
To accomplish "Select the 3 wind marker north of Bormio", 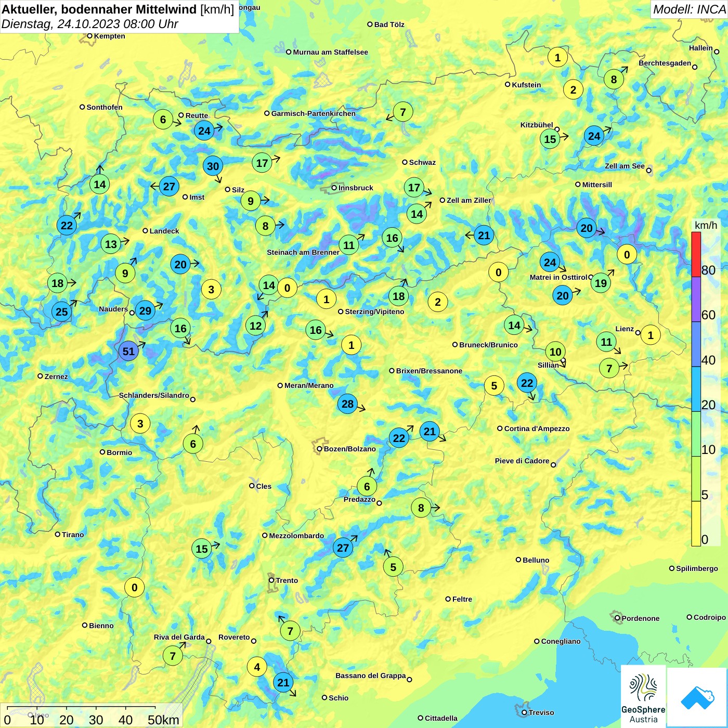I will point(140,424).
